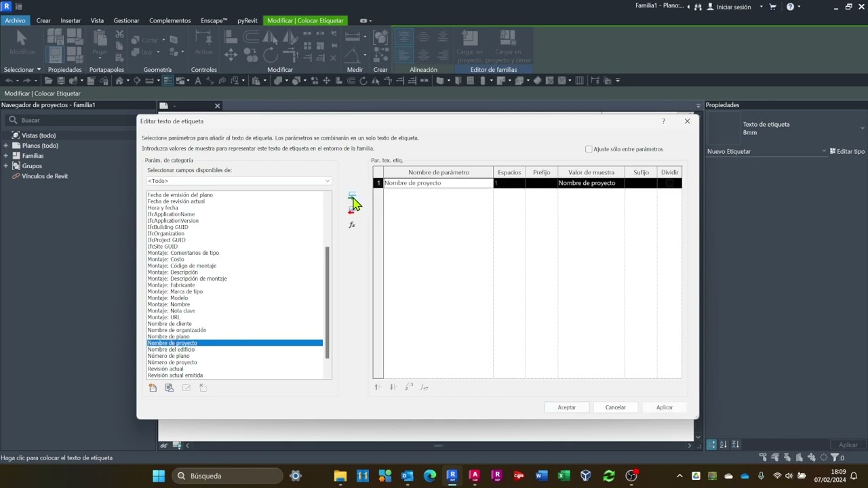868x488 pixels.
Task: Select Número de plano in the field list
Action: 169,356
